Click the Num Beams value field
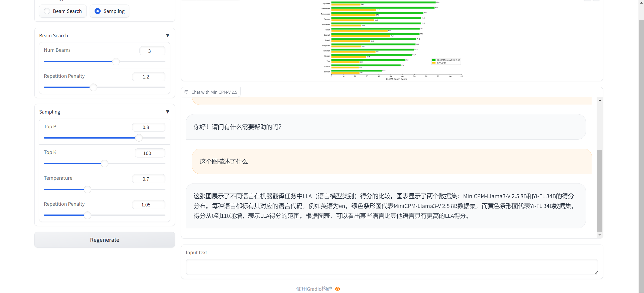 tap(152, 51)
